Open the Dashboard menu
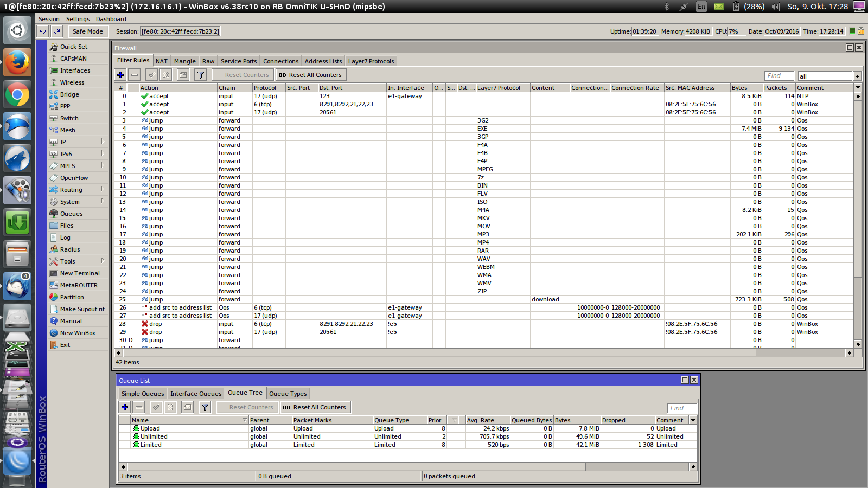Viewport: 868px width, 488px height. click(111, 19)
